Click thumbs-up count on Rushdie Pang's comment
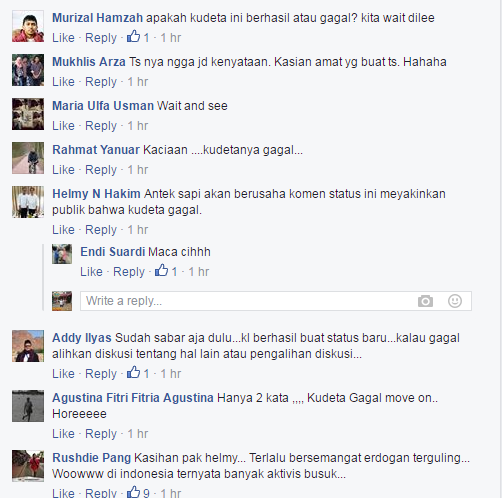Screen dimensions: 502x498 point(138,493)
